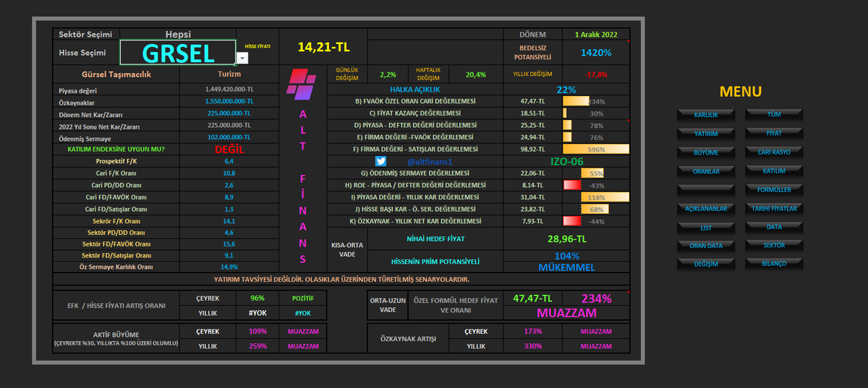
Task: Click the TÜM menu button
Action: 774,114
